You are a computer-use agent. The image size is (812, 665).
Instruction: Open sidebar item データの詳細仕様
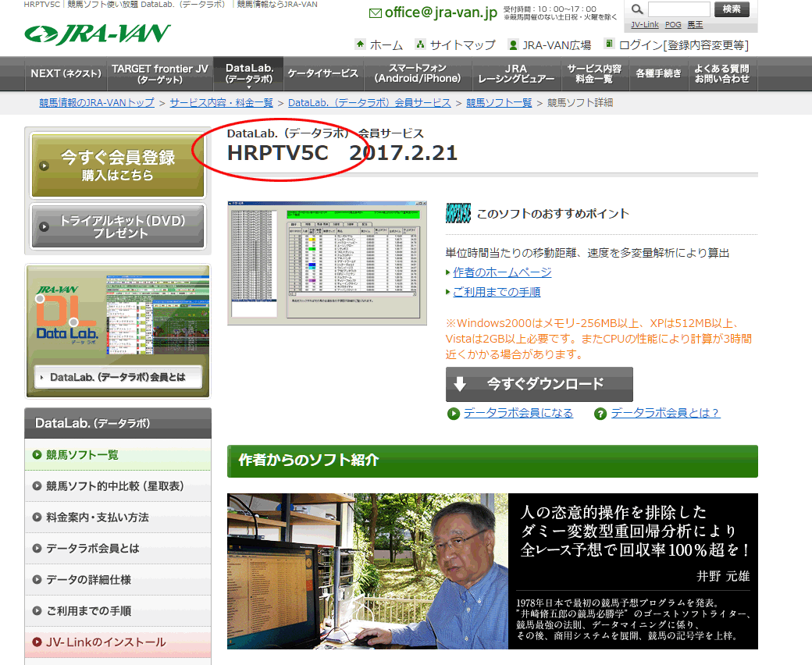[118, 580]
